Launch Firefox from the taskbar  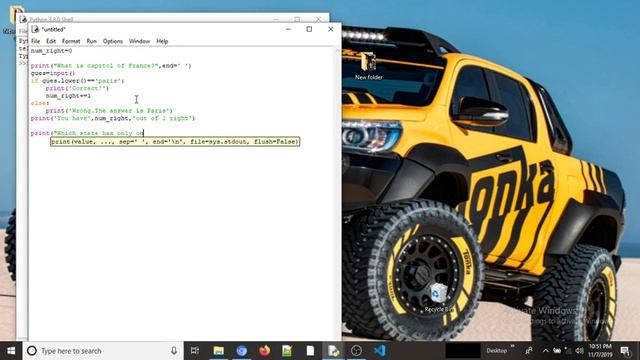tap(264, 351)
